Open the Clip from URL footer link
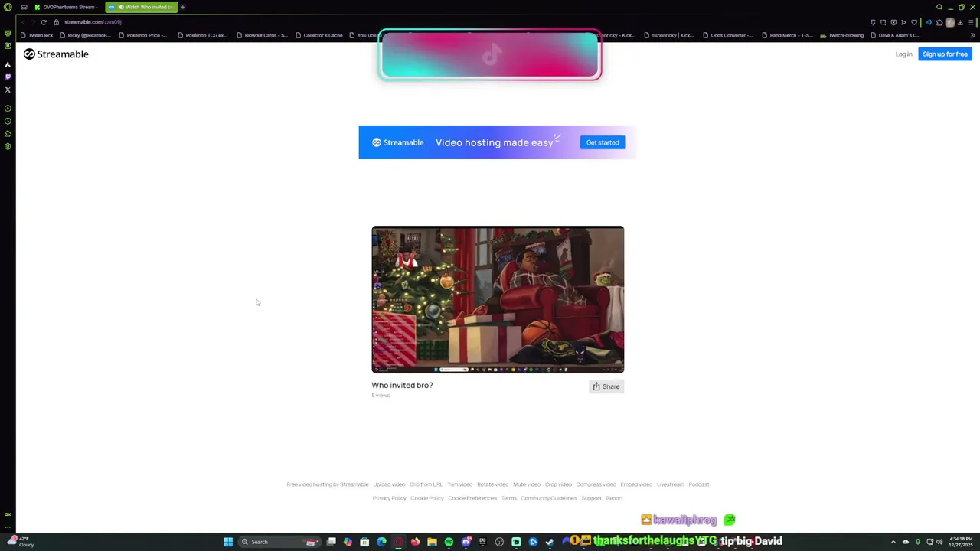The image size is (980, 551). coord(426,484)
